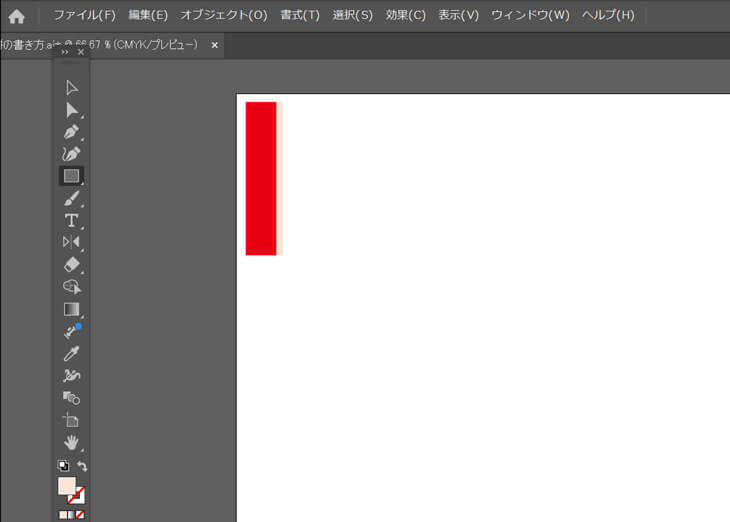Select the squiggly warp tool icon
This screenshot has width=730, height=522.
(71, 375)
